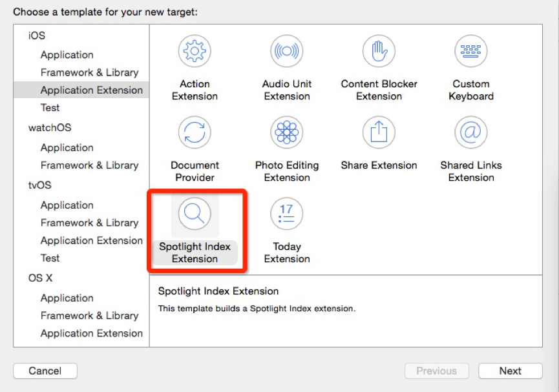This screenshot has width=559, height=392.
Task: Pick the Content Blocker Extension icon
Action: (379, 51)
